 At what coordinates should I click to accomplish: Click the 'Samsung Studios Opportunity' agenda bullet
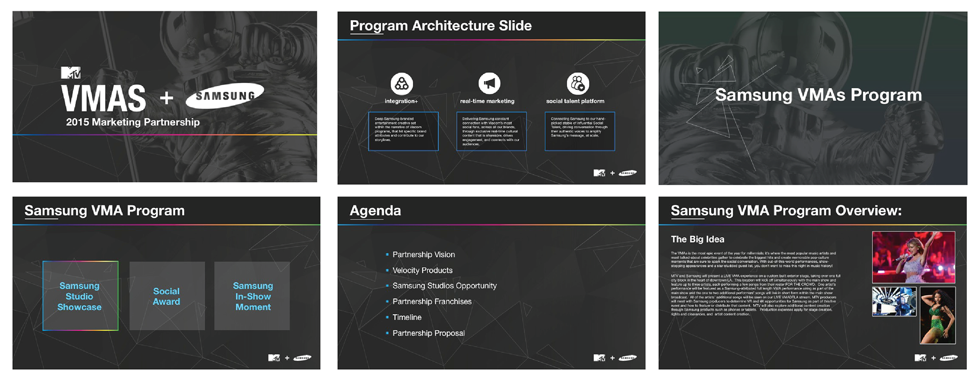(444, 286)
